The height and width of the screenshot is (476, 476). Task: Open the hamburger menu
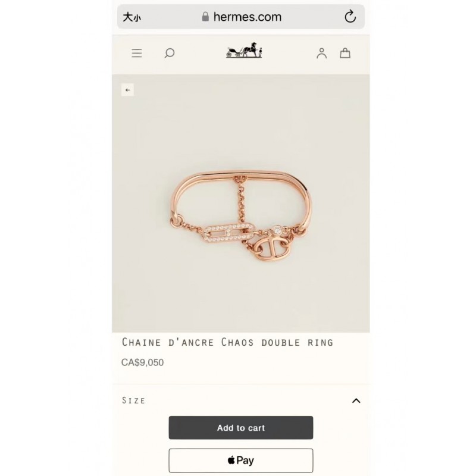(137, 53)
